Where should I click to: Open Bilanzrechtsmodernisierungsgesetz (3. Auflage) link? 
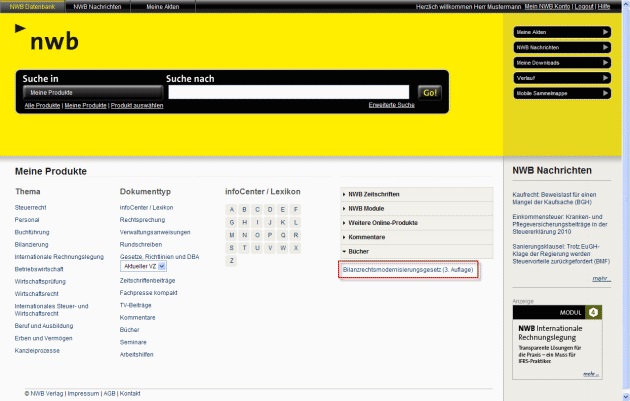pos(408,270)
